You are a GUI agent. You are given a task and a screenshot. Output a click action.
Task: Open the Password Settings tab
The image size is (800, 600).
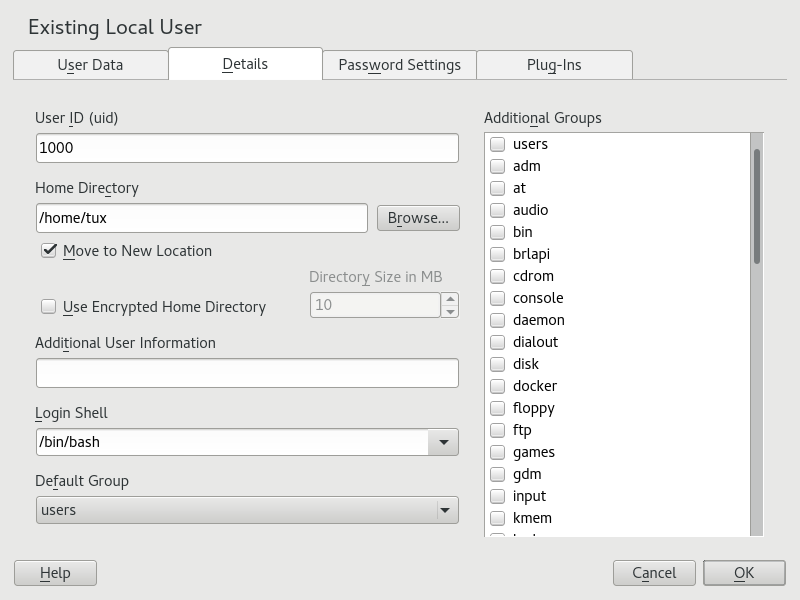tap(399, 65)
